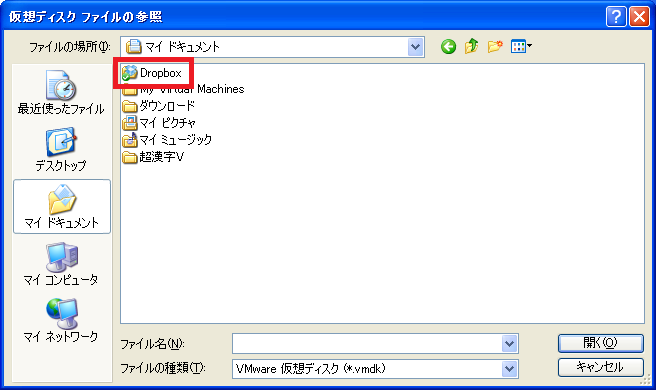The width and height of the screenshot is (656, 390).
Task: Open マイ コンピュータ in the places bar
Action: (x=61, y=263)
